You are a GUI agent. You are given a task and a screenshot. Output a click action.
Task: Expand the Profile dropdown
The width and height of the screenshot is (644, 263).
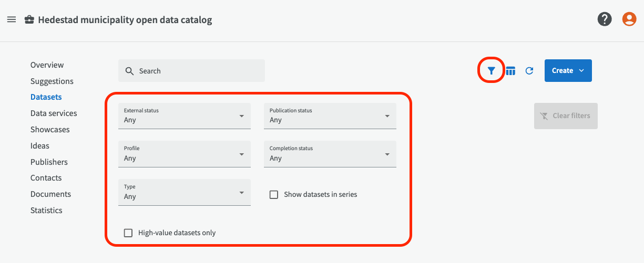click(185, 154)
